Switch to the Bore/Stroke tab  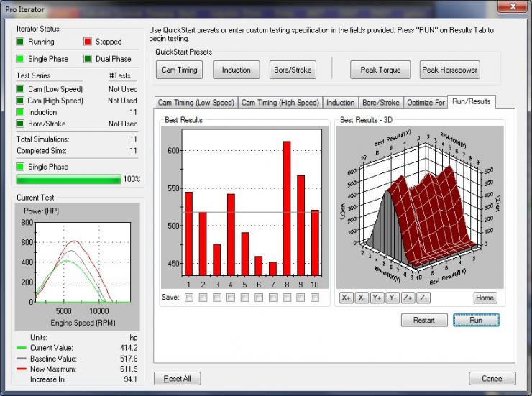pos(381,102)
